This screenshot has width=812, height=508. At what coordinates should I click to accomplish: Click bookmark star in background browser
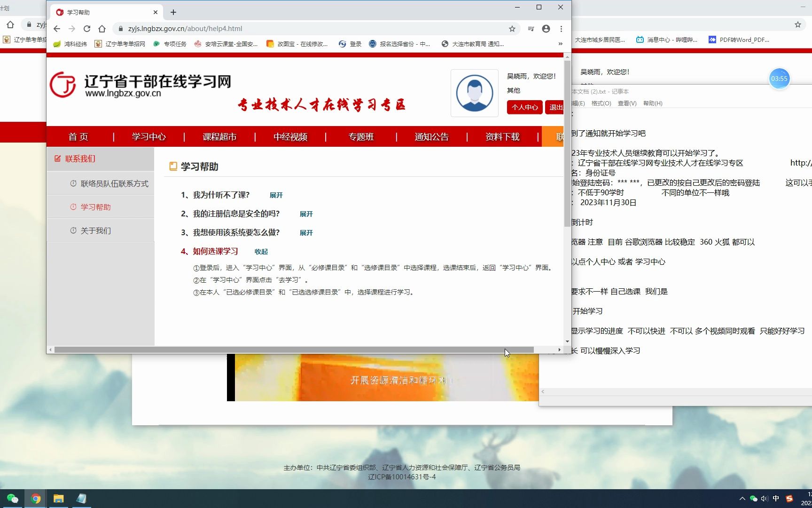[798, 24]
